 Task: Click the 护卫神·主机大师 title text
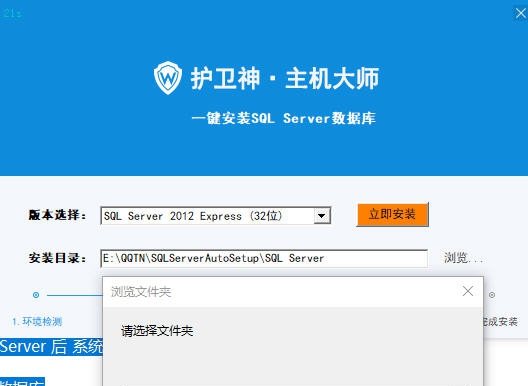285,78
